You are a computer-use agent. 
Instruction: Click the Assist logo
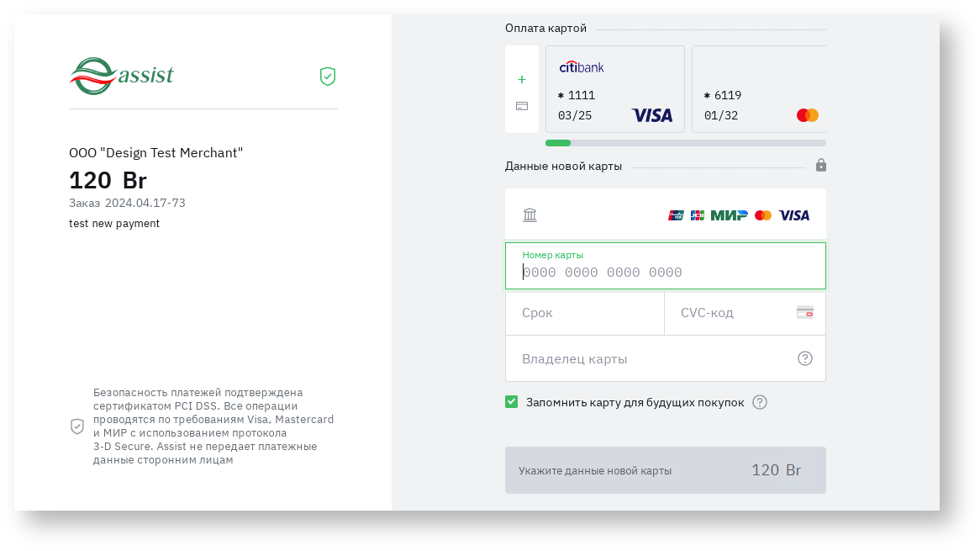coord(122,76)
